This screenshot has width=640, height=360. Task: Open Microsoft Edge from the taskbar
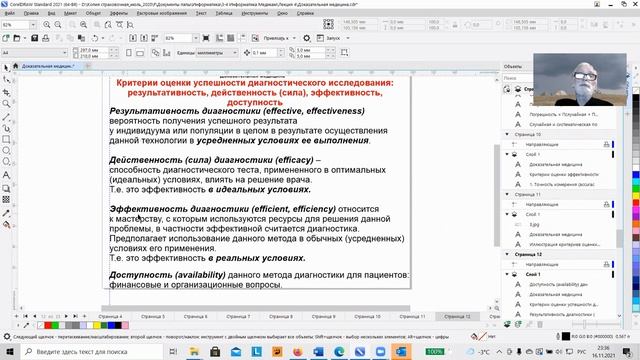pos(339,351)
